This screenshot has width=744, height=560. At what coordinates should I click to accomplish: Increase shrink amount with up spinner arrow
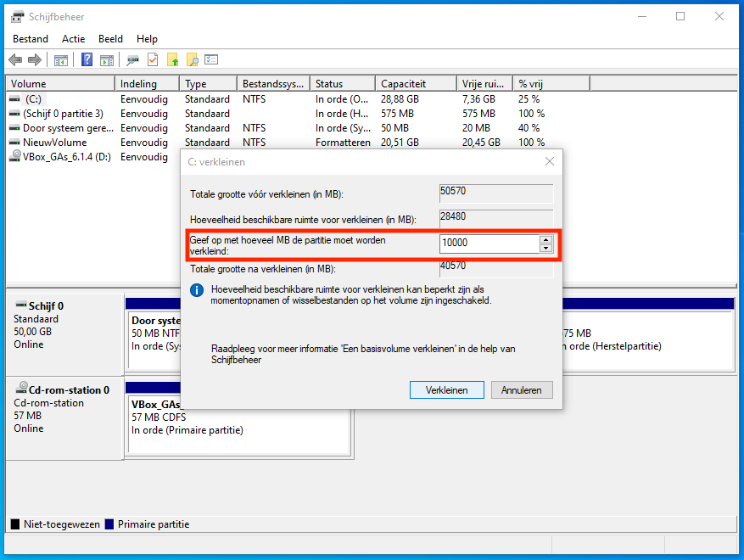click(545, 239)
